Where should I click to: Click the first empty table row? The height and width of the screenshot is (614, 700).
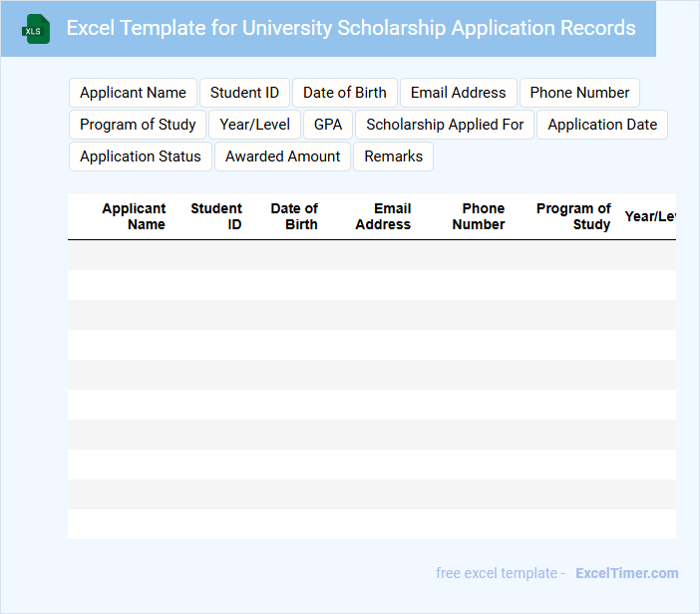point(371,255)
